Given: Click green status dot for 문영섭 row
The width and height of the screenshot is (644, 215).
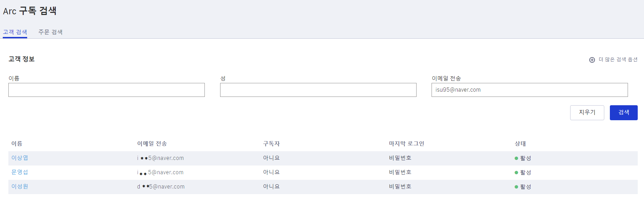Looking at the screenshot, I should click(516, 172).
